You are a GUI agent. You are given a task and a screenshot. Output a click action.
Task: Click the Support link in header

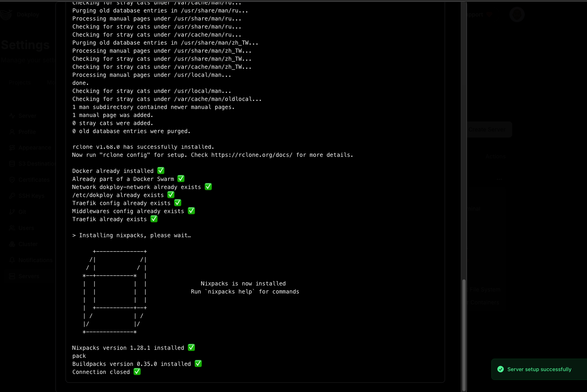[x=475, y=14]
